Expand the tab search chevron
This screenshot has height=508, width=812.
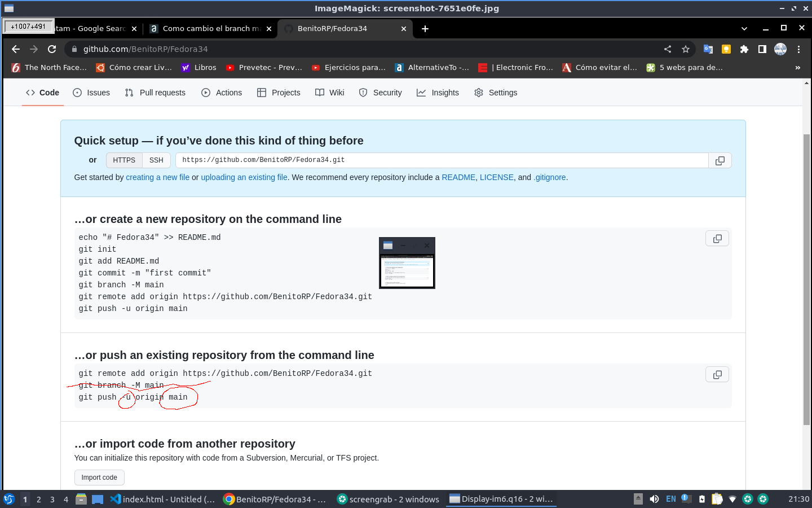tap(744, 29)
